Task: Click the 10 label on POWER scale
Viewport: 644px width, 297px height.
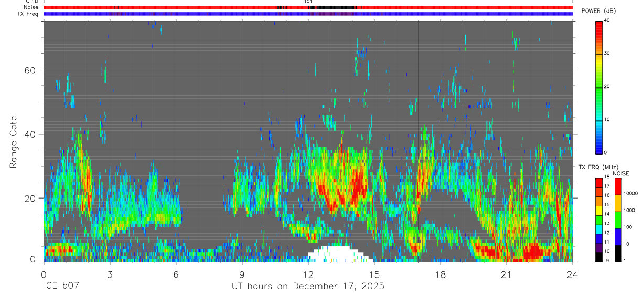Action: [607, 119]
